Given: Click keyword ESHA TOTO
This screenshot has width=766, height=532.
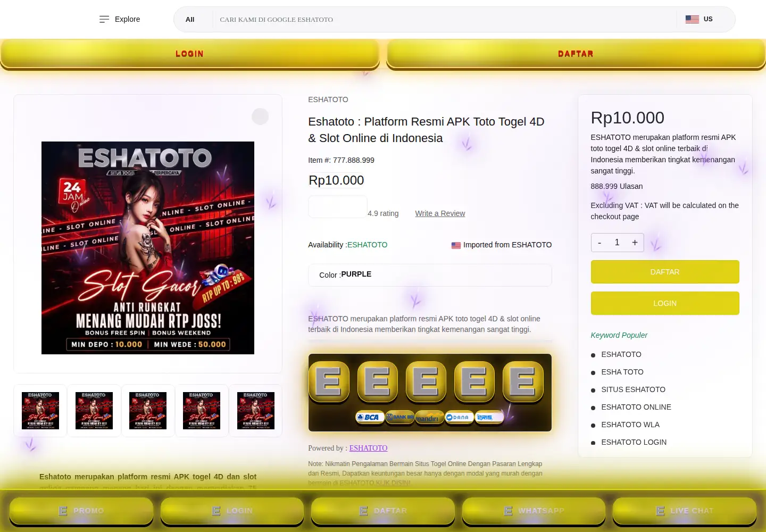Looking at the screenshot, I should pyautogui.click(x=622, y=372).
